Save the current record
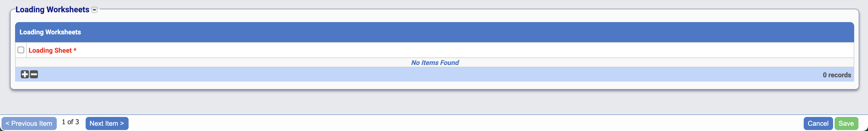The width and height of the screenshot is (868, 131). pyautogui.click(x=846, y=123)
